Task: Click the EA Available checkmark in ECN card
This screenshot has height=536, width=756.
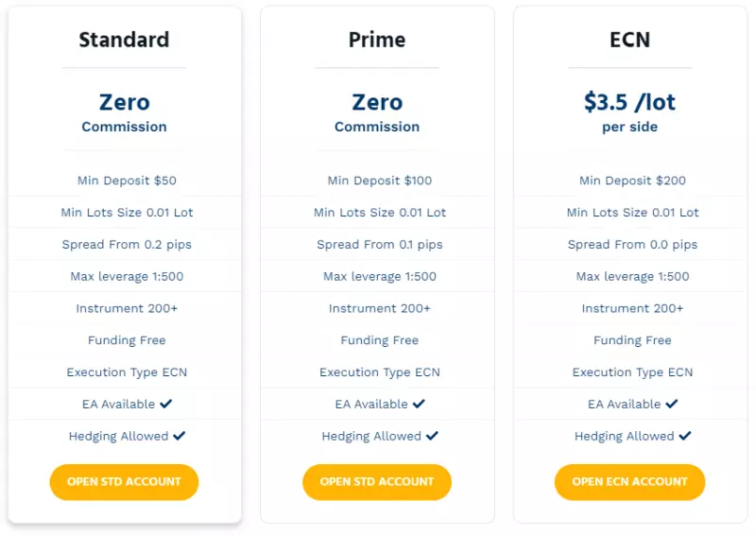Action: pos(672,404)
